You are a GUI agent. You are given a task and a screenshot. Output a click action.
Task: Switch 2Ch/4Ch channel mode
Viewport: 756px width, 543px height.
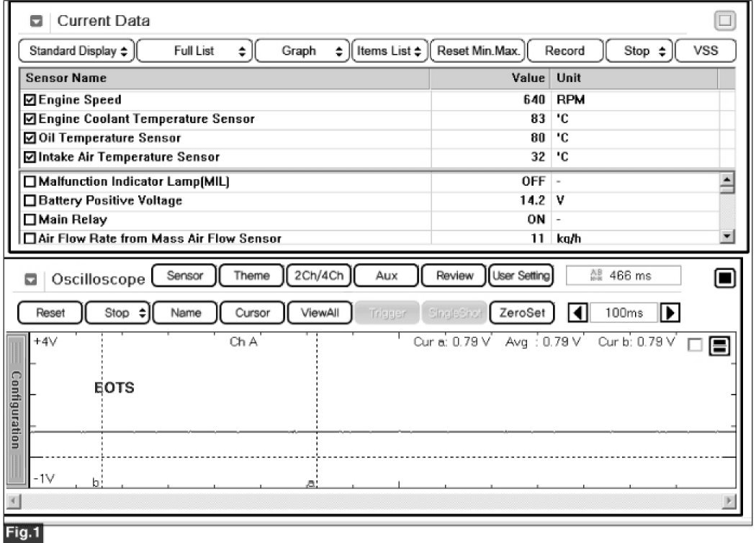(x=319, y=275)
